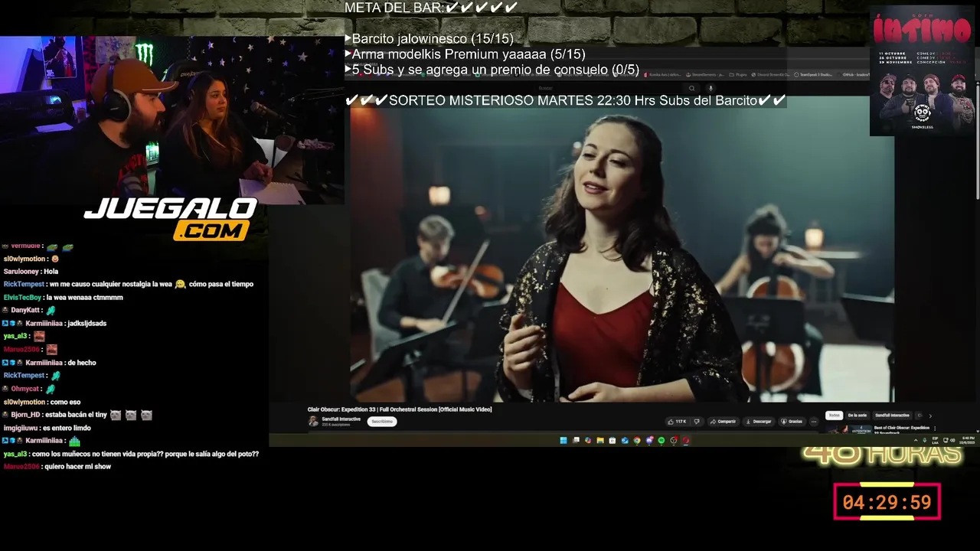980x551 pixels.
Task: Click Karmiiiniiaa's 'de hecho' message
Action: [x=49, y=363]
